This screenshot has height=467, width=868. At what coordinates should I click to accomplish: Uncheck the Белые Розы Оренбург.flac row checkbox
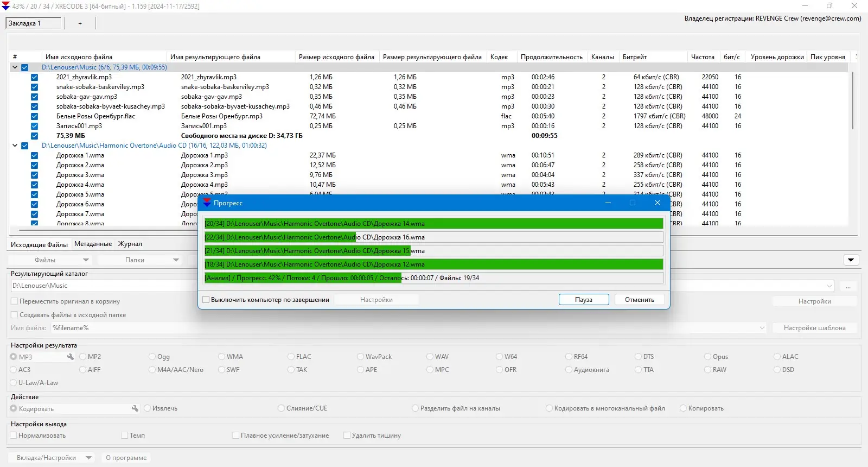pyautogui.click(x=34, y=116)
